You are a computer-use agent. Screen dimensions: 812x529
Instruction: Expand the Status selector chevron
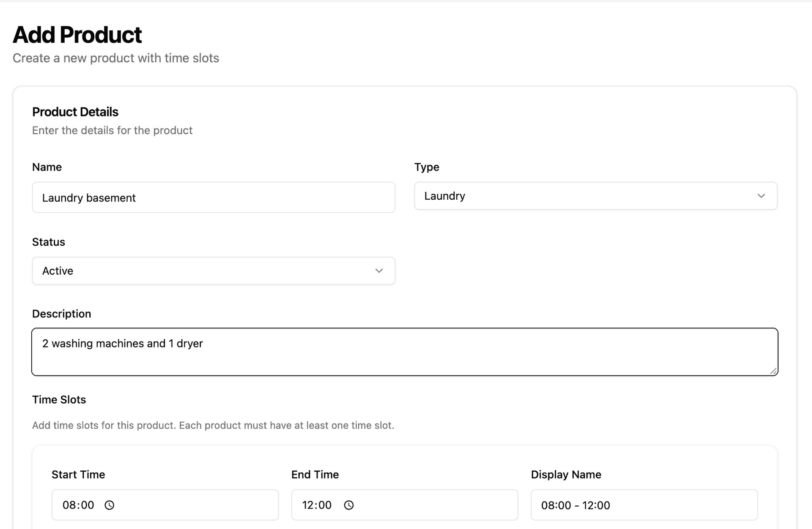(x=379, y=271)
